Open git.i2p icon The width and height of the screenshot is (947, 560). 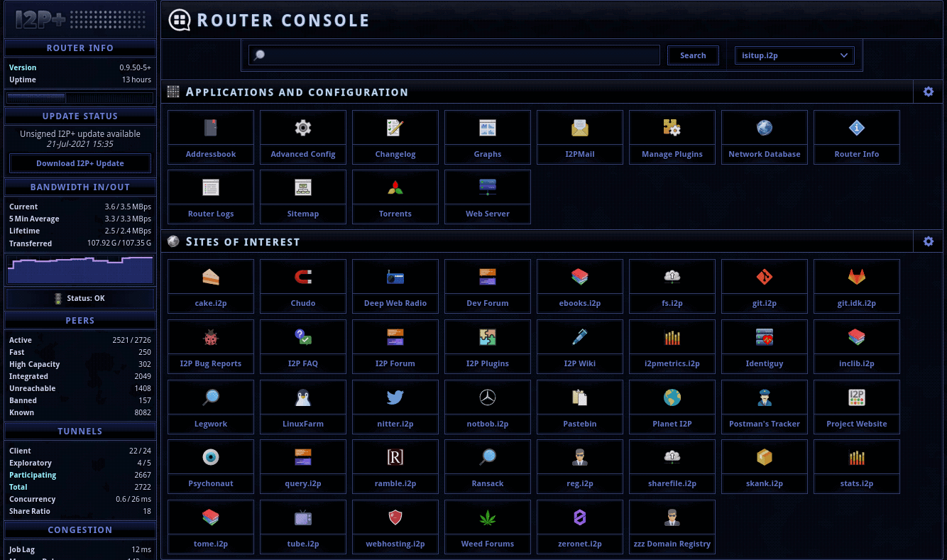765,277
